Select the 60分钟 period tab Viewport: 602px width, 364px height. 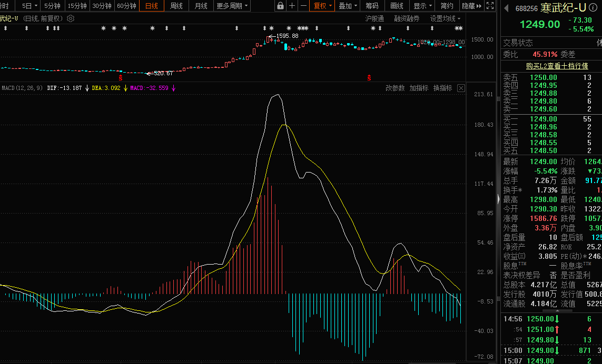[x=126, y=6]
